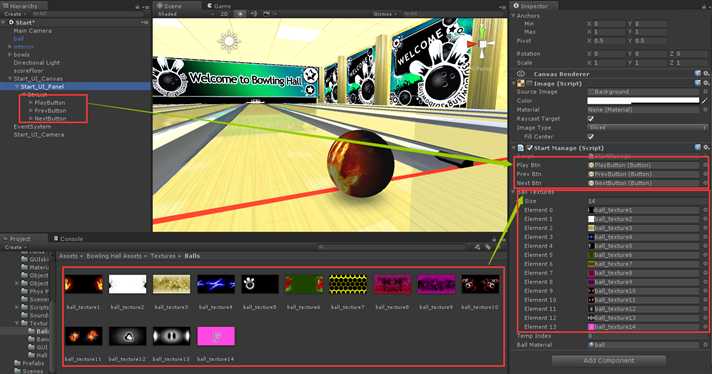Open the scene effects image dropdown icon
Image resolution: width=712 pixels, height=374 pixels.
(x=267, y=14)
